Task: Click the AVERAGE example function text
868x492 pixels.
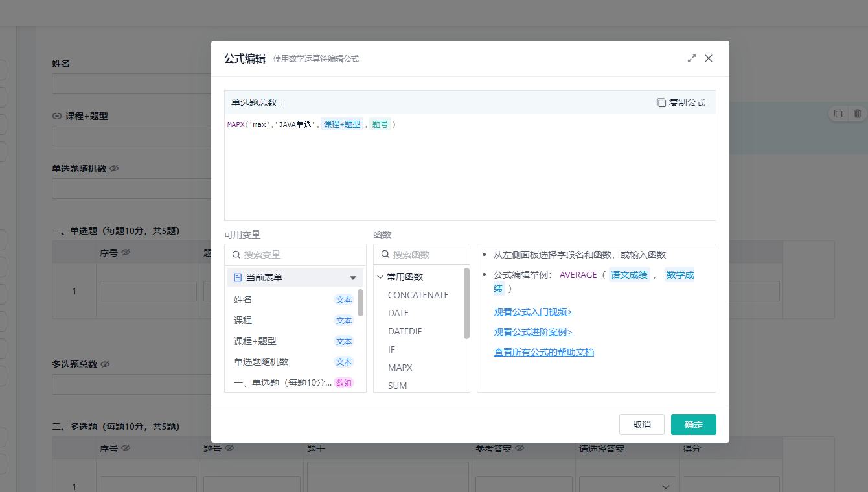Action: point(578,275)
